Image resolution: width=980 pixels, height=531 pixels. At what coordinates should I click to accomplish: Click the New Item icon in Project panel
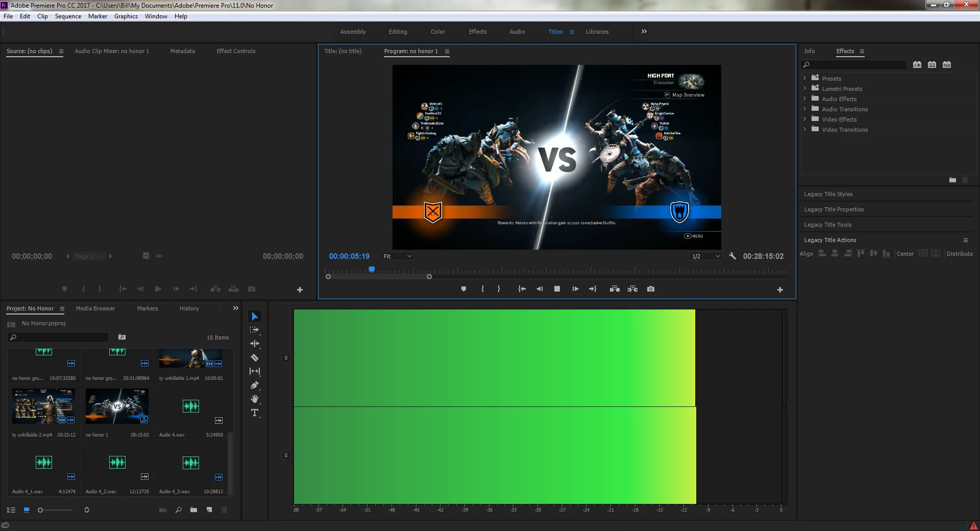coord(209,510)
